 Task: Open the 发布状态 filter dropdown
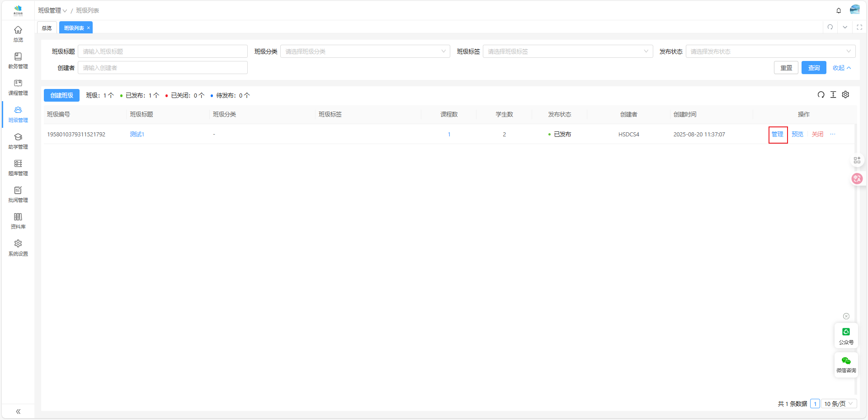pyautogui.click(x=770, y=51)
